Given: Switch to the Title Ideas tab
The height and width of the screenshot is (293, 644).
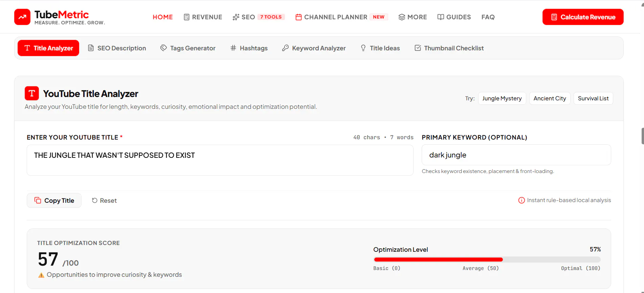Looking at the screenshot, I should click(380, 48).
